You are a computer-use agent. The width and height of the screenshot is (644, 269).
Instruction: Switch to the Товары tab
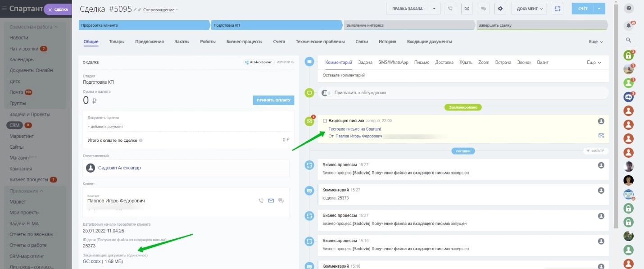point(117,41)
